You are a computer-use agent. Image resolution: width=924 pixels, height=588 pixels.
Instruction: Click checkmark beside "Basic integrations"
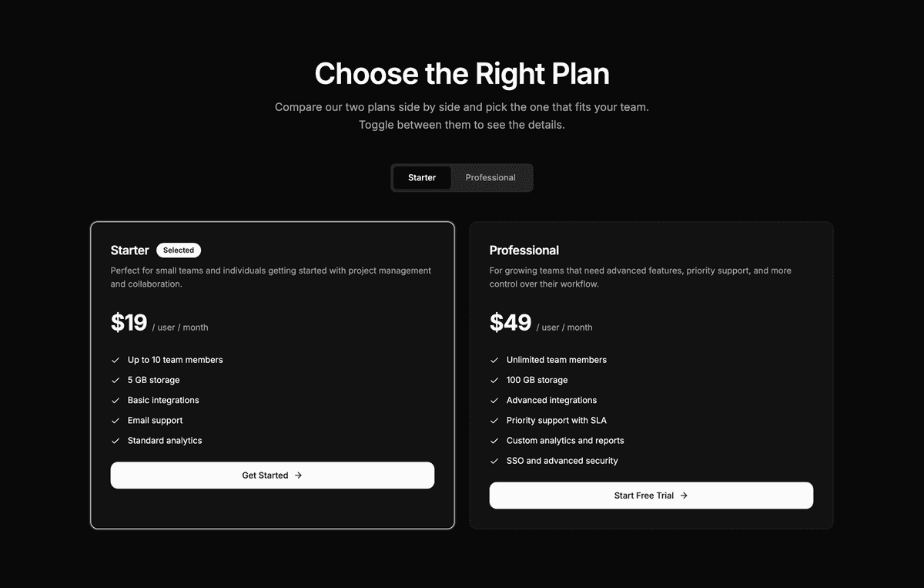tap(114, 400)
